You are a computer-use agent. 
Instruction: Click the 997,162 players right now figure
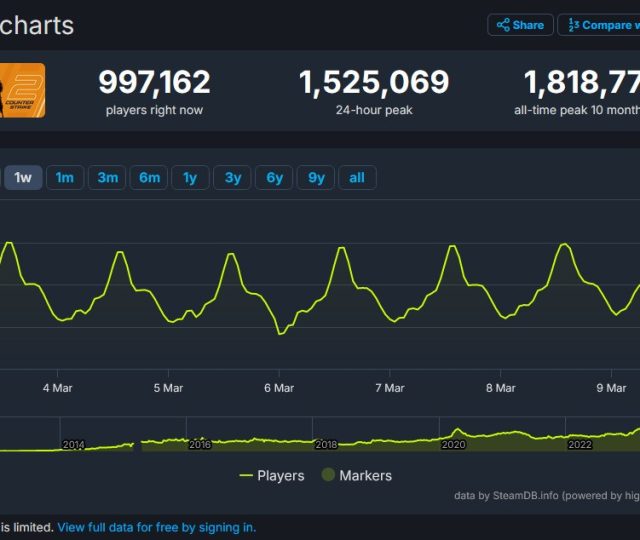tap(154, 82)
